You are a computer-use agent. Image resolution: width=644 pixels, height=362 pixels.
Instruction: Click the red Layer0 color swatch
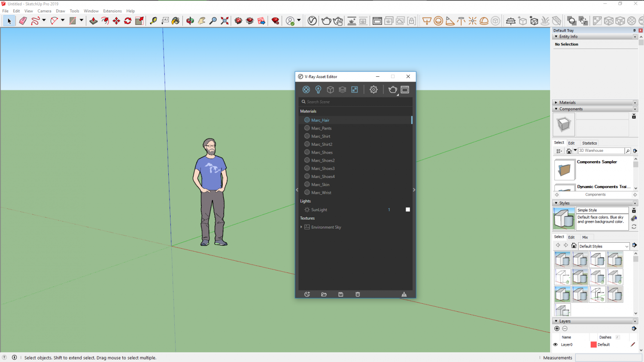593,344
